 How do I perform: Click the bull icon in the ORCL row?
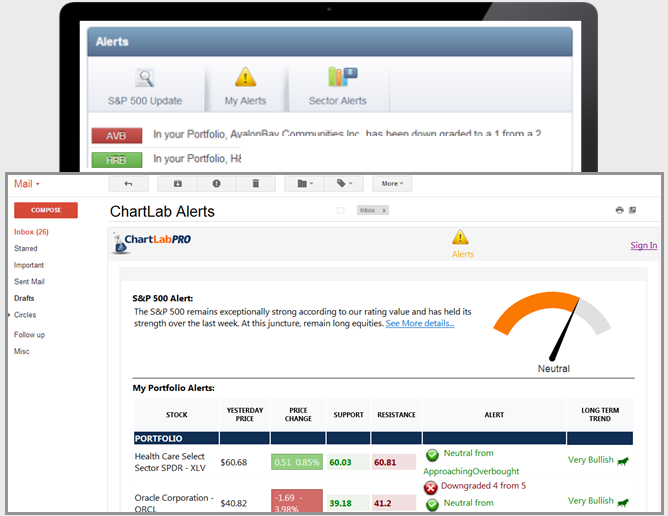click(623, 502)
